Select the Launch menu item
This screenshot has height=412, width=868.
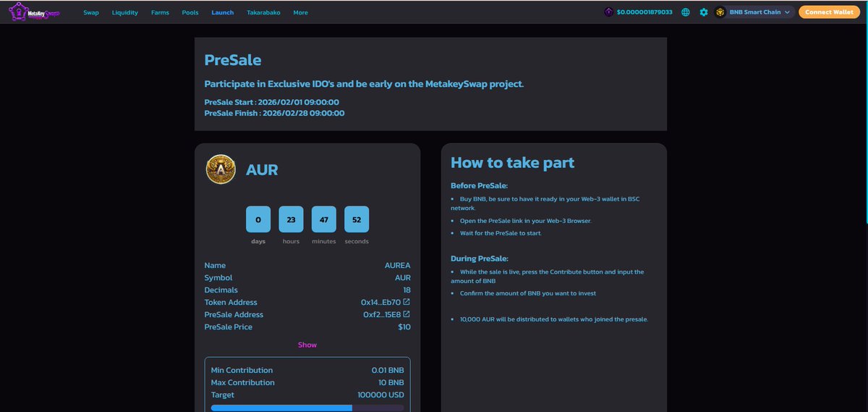[x=223, y=12]
